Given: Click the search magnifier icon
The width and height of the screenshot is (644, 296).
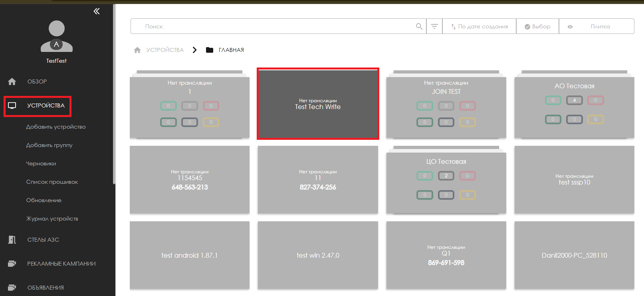Looking at the screenshot, I should click(419, 26).
